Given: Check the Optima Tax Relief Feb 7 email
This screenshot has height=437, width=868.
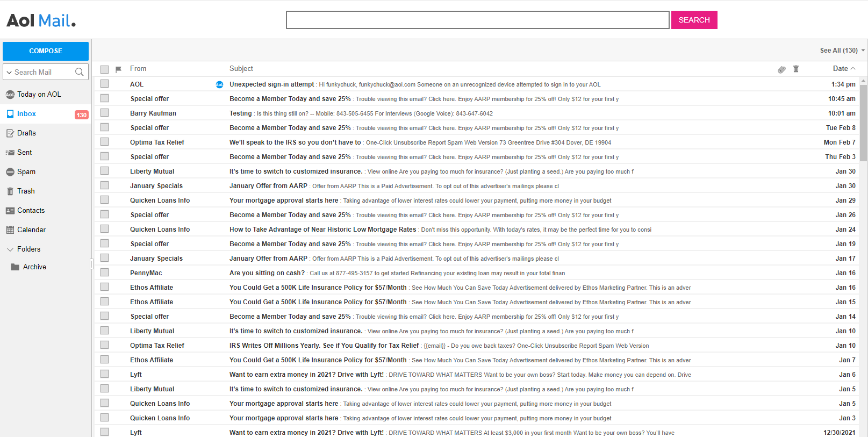Looking at the screenshot, I should point(105,142).
